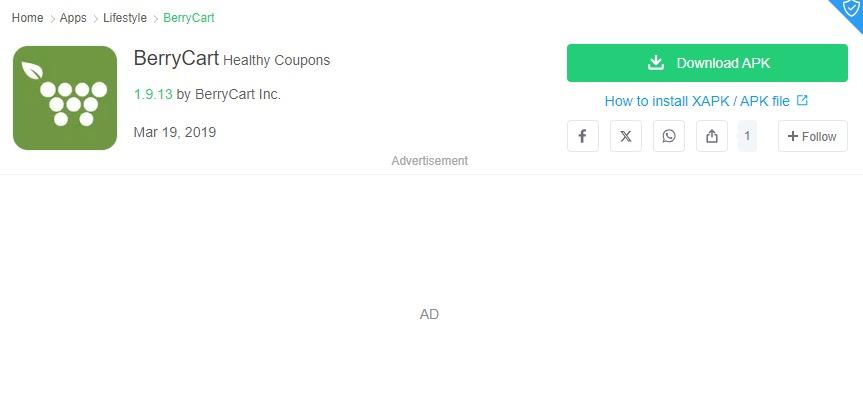The height and width of the screenshot is (413, 863).
Task: Share the app on Facebook
Action: [583, 136]
